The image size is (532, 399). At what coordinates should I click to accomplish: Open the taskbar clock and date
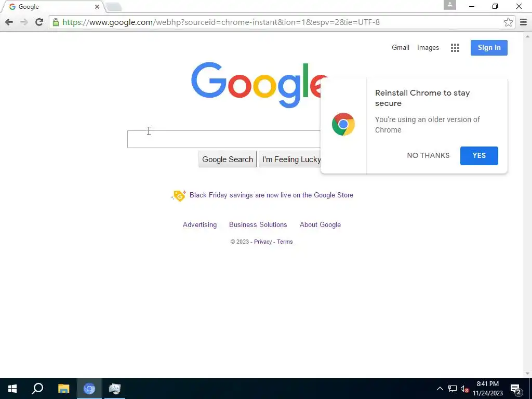coord(487,389)
